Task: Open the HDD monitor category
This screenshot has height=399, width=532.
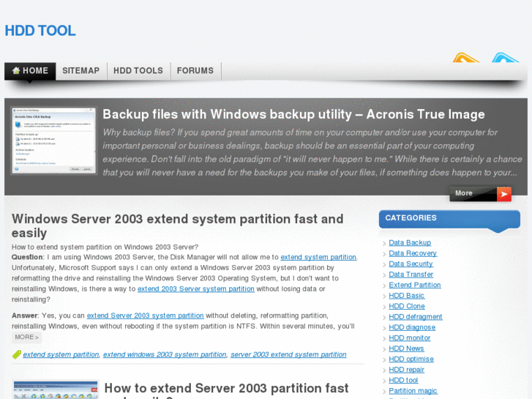Action: 410,338
